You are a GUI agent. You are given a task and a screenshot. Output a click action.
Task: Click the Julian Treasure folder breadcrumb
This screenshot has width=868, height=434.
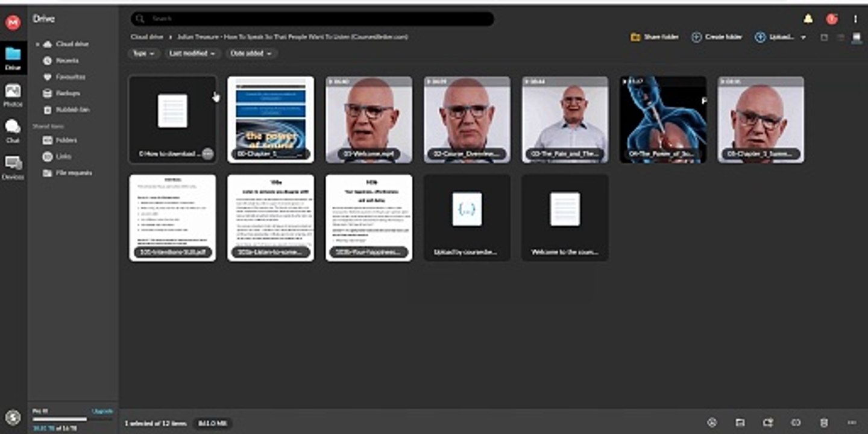[292, 37]
